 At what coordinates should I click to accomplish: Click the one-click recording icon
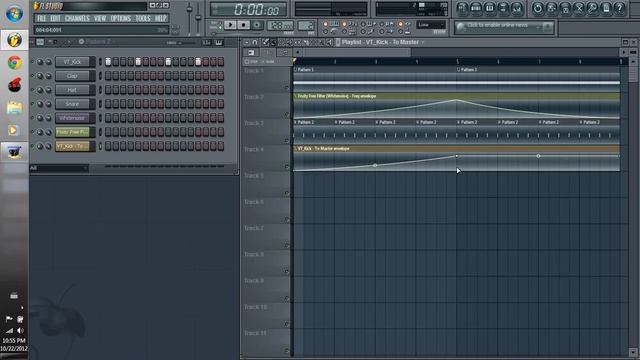(x=592, y=8)
